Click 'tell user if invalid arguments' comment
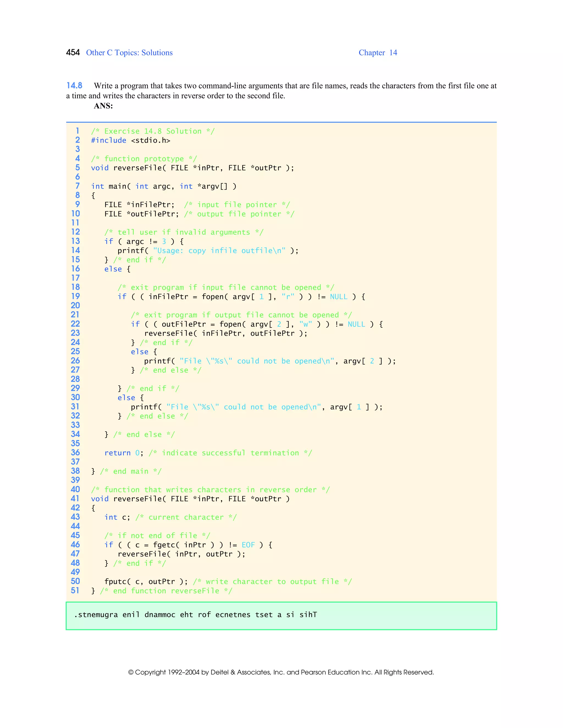Screen dimensions: 563x728 [184, 232]
